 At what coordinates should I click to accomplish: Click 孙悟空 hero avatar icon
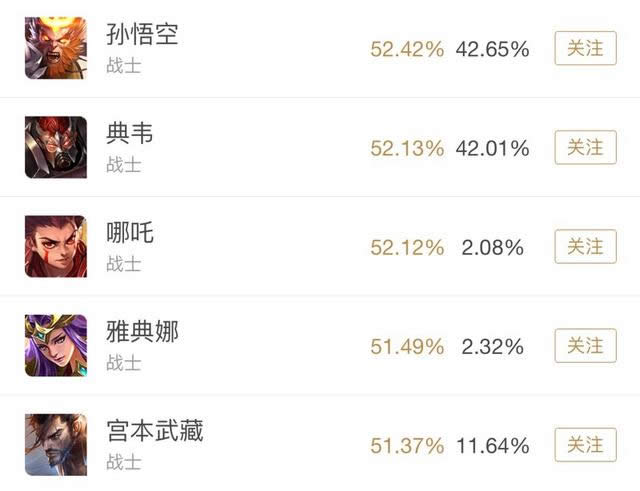(x=56, y=48)
